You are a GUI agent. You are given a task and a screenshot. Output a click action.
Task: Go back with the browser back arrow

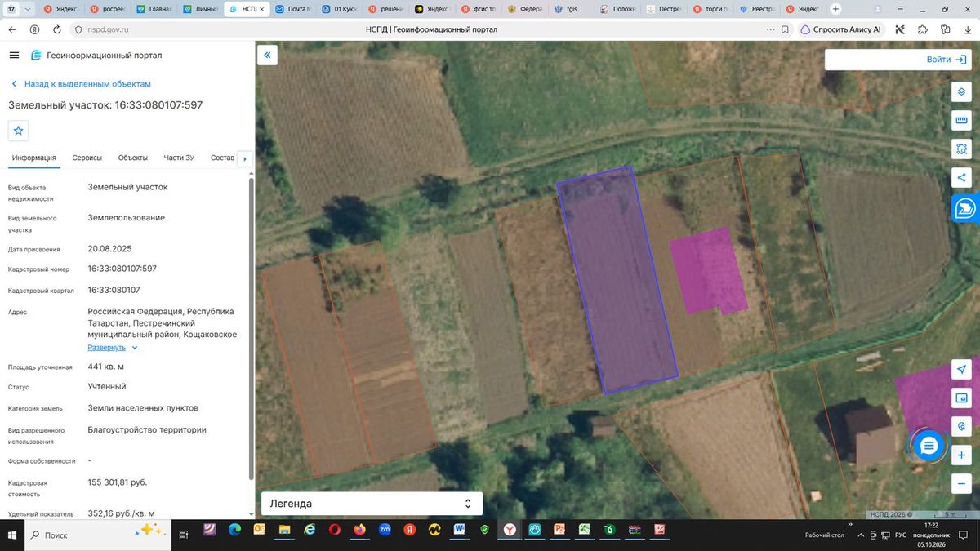tap(12, 29)
